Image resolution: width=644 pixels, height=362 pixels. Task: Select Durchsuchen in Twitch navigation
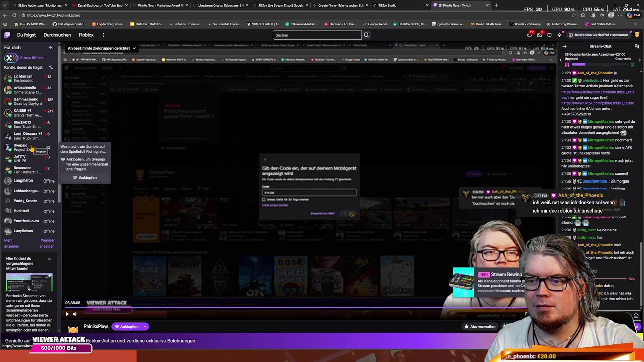[57, 35]
